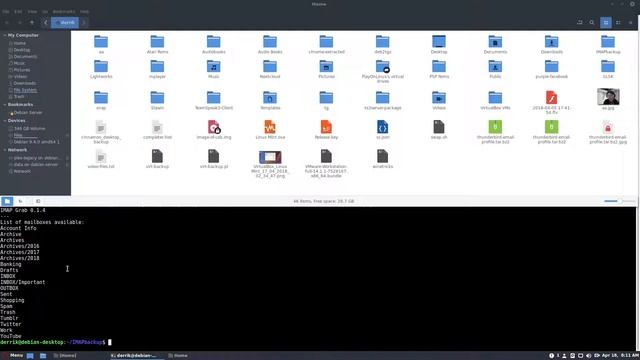Toggle the location entry button in toolbar
Screen dimensions: 640x360
[580, 22]
